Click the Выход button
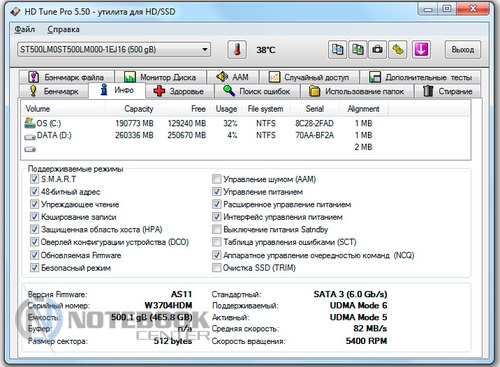Screen dimensions: 500x367 pyautogui.click(x=463, y=50)
